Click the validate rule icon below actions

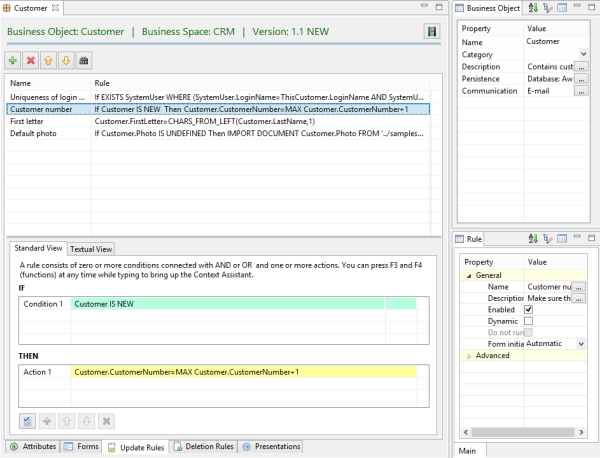tap(27, 421)
